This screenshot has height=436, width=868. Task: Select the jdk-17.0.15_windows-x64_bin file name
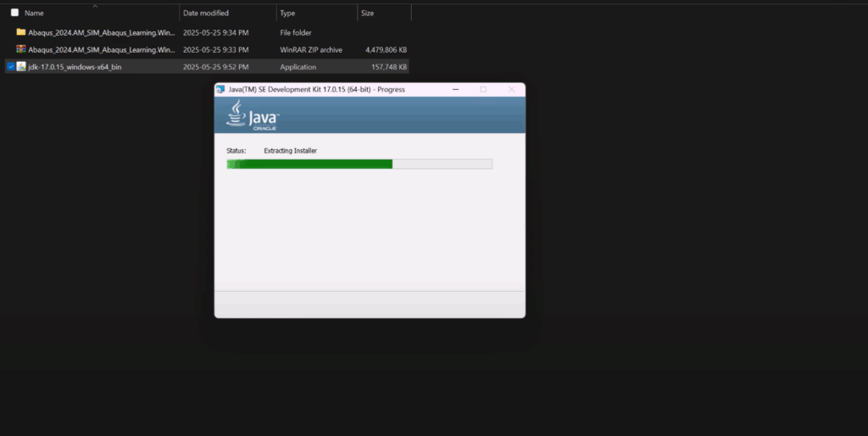[75, 67]
